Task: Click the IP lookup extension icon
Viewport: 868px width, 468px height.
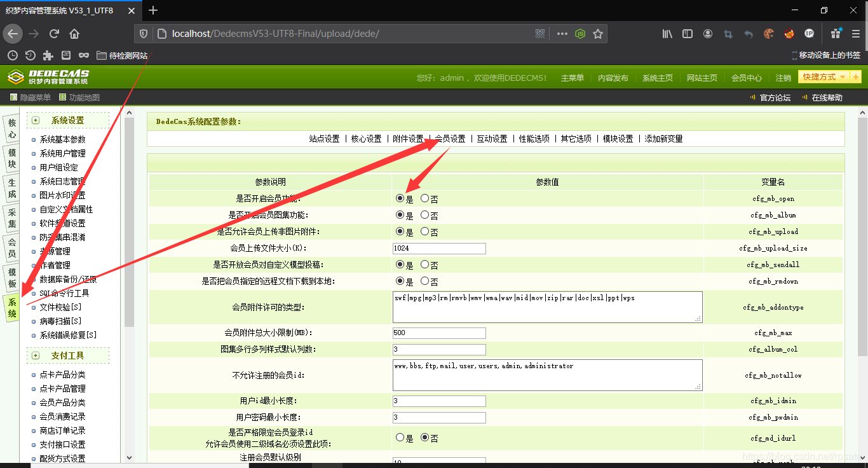Action: click(809, 34)
